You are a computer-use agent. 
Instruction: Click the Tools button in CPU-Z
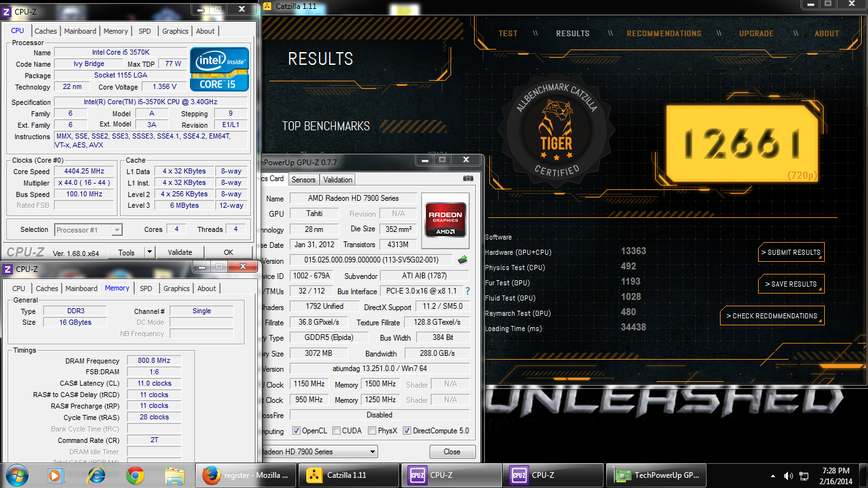click(126, 252)
